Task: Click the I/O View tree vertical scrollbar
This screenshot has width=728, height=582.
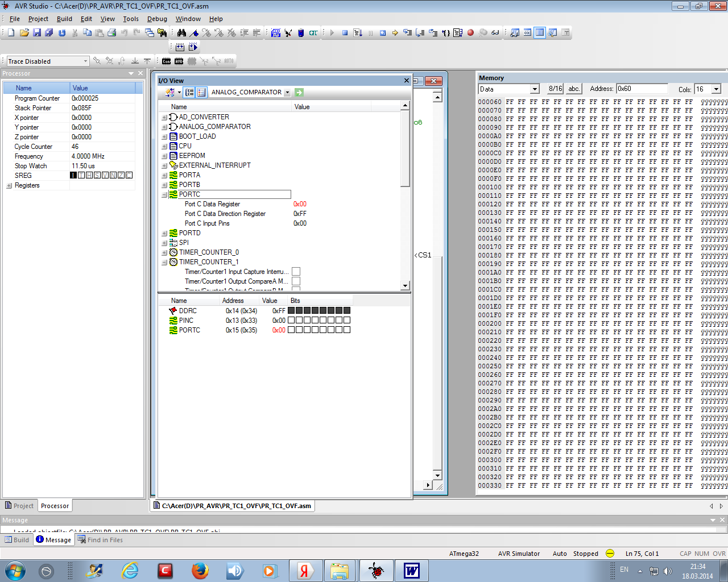Action: coord(405,196)
